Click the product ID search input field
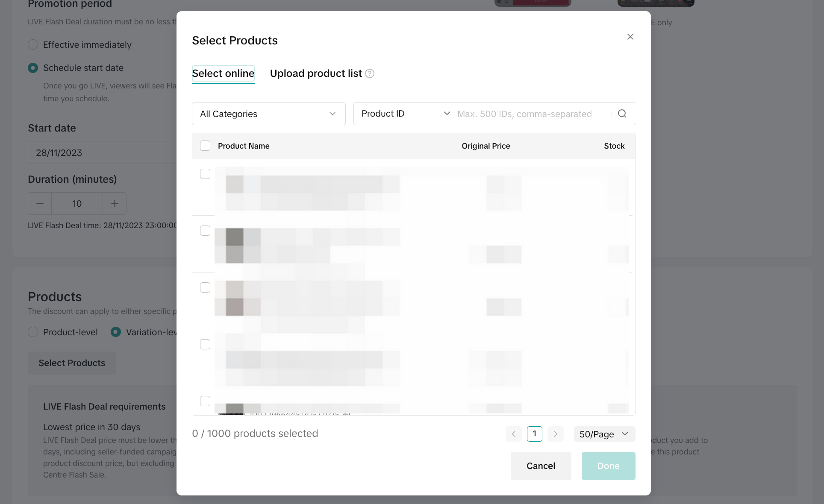This screenshot has width=824, height=504. pos(532,114)
